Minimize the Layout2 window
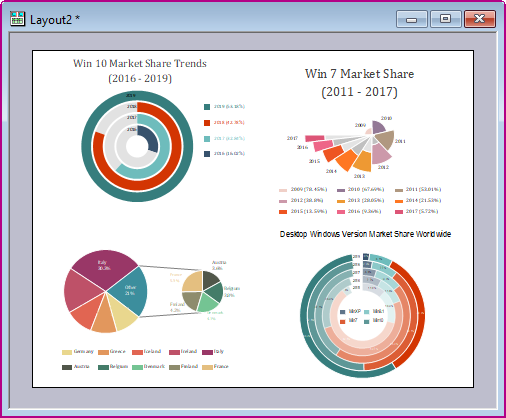506x418 pixels. tap(412, 19)
